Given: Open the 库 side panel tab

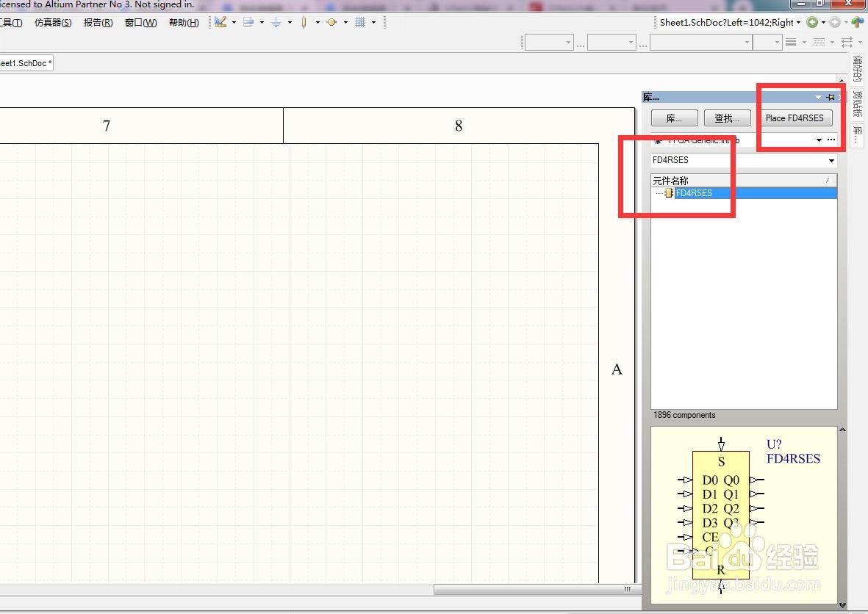Looking at the screenshot, I should [x=858, y=134].
